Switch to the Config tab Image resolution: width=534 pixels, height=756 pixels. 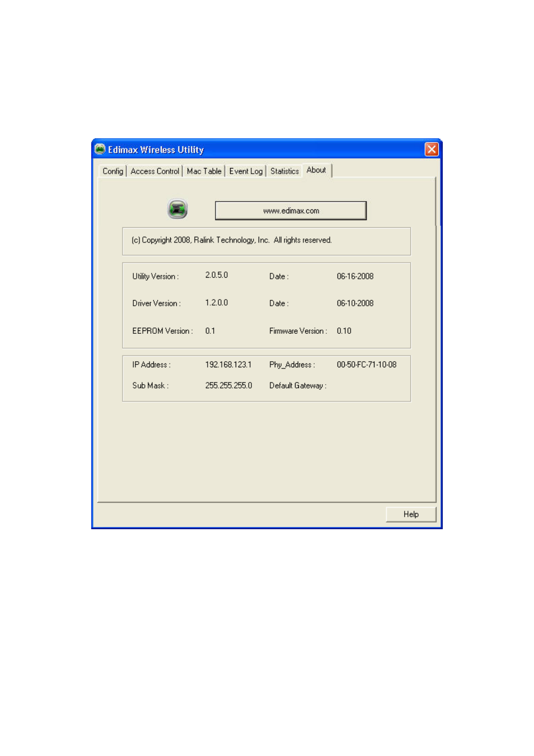113,171
